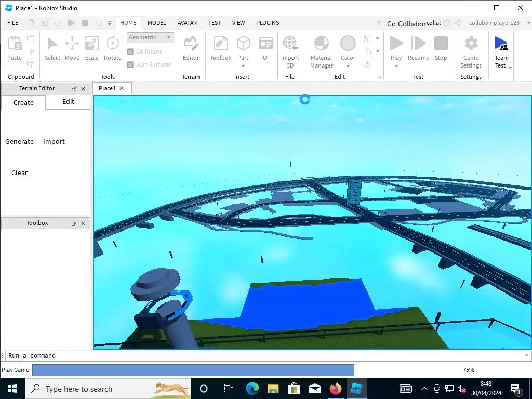532x399 pixels.
Task: Click the help question mark icon
Action: (446, 23)
